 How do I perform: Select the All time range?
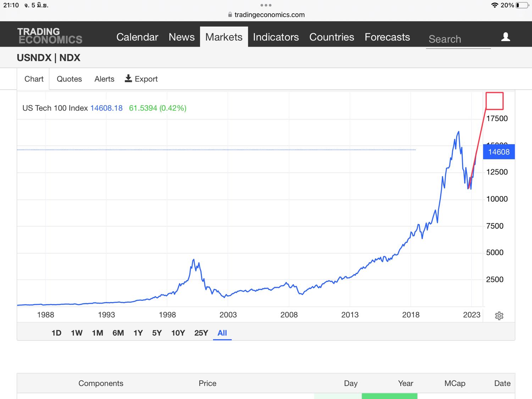tap(222, 333)
